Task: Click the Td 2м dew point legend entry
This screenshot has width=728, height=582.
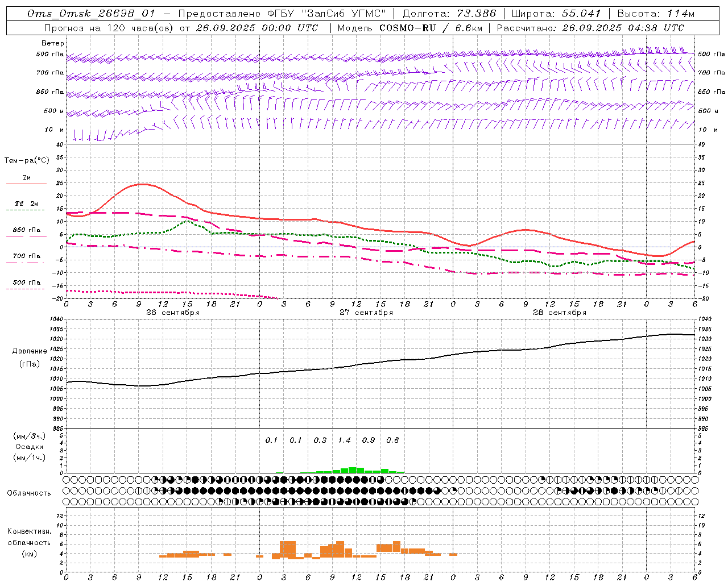Action: (x=27, y=203)
